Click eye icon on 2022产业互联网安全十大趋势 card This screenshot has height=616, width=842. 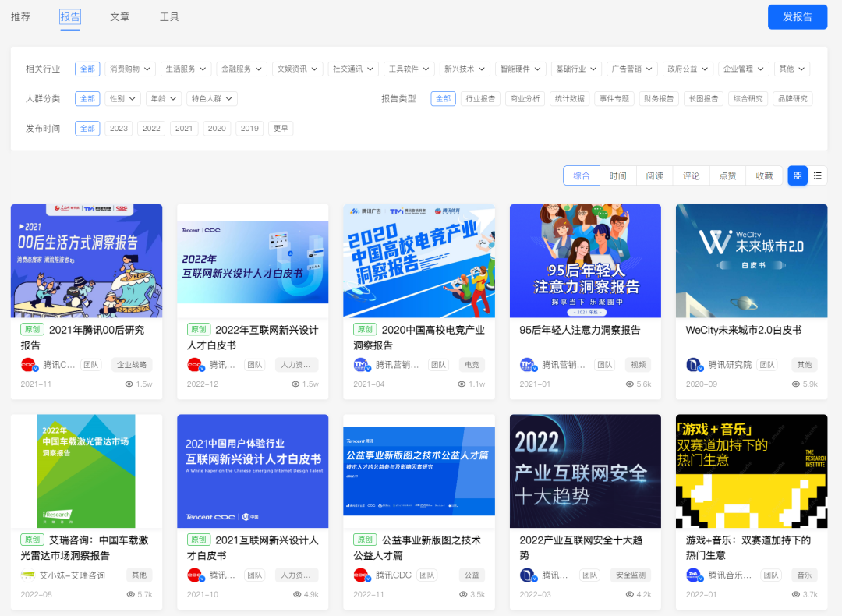[630, 594]
